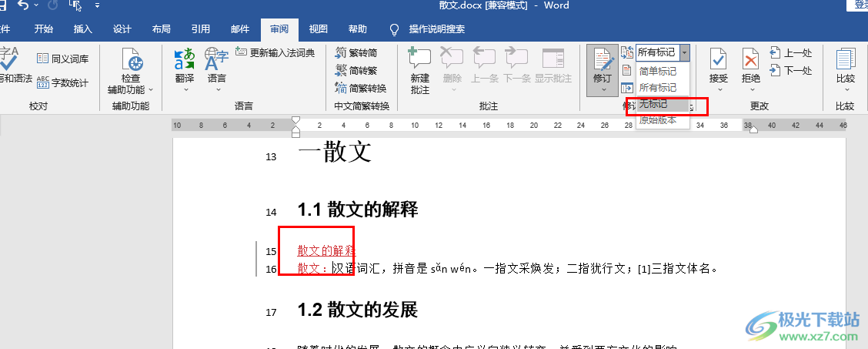Viewport: 868px width, 349px height.
Task: Click the right indent marker on the ruler
Action: click(x=753, y=129)
